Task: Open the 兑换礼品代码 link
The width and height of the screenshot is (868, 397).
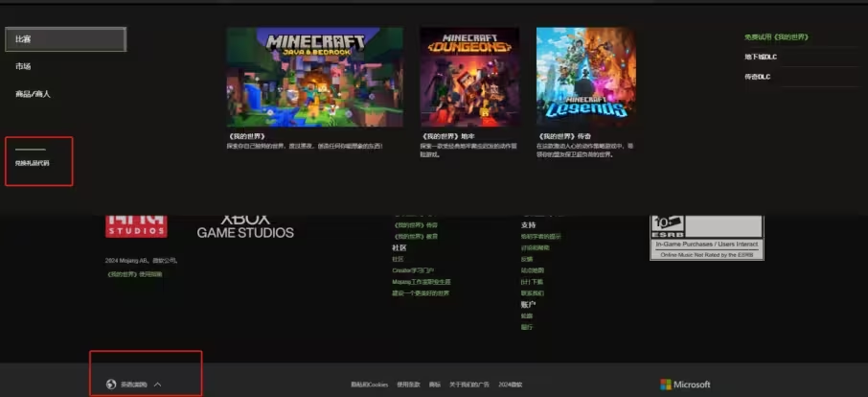Action: click(33, 163)
